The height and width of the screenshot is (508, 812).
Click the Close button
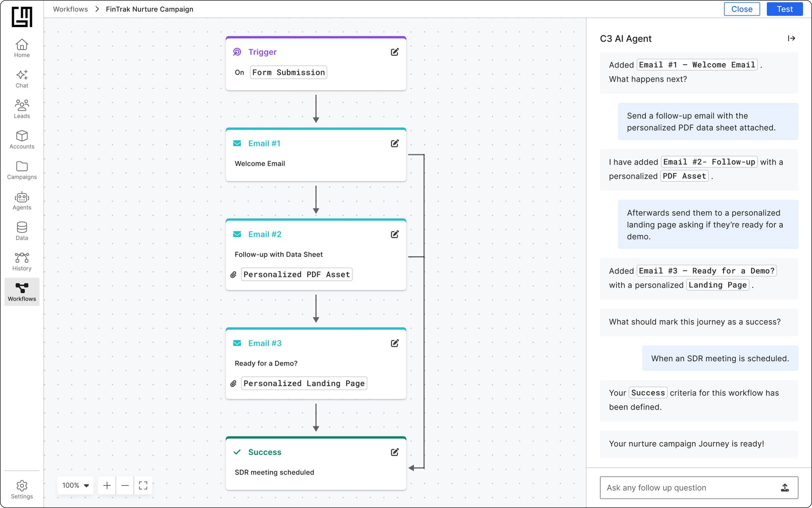pos(742,9)
